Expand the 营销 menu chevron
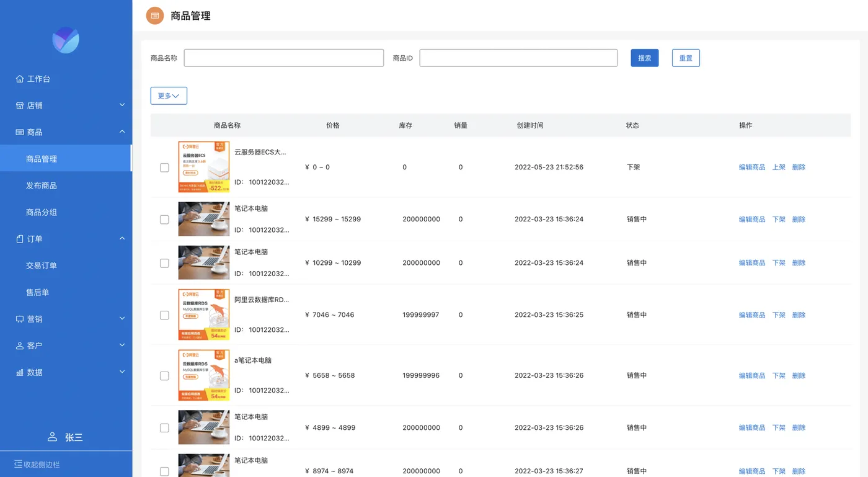868x477 pixels. [x=122, y=318]
